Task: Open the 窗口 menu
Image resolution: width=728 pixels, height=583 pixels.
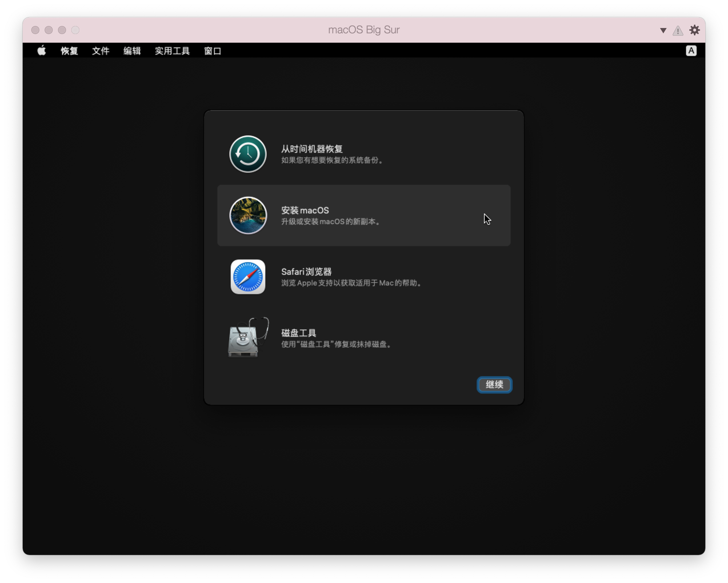Action: click(x=212, y=51)
